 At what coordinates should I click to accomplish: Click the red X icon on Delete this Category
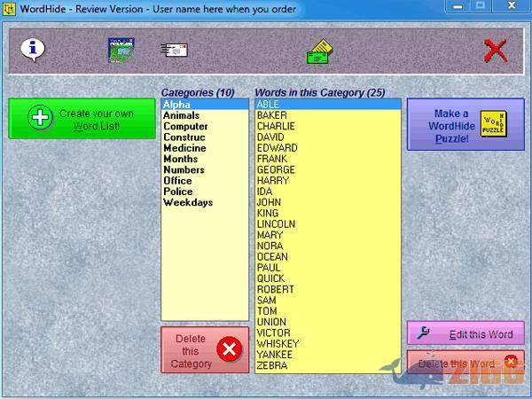(x=229, y=349)
